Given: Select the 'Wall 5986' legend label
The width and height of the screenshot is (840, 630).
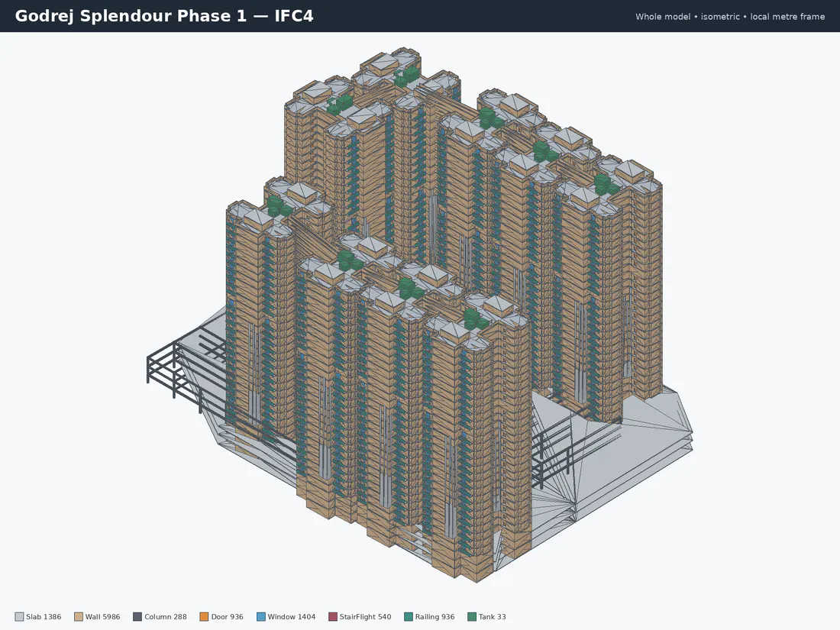Looking at the screenshot, I should pyautogui.click(x=103, y=616).
